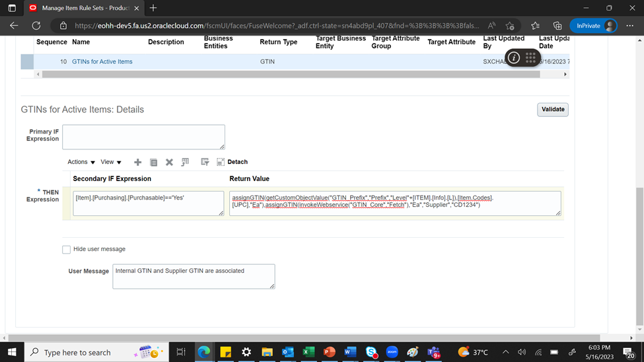Open File Explorer from the taskbar
Image resolution: width=644 pixels, height=362 pixels.
pyautogui.click(x=267, y=352)
